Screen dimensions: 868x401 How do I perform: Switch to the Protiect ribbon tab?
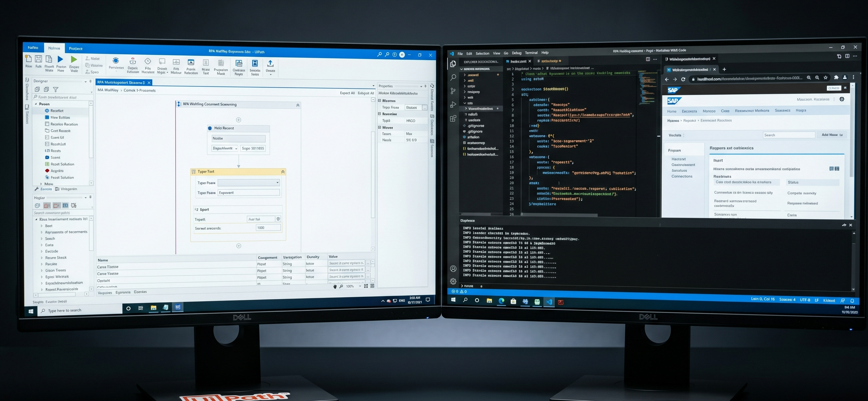[75, 49]
